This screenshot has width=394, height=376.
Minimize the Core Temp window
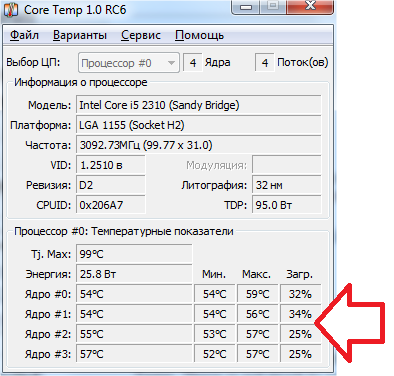[246, 7]
